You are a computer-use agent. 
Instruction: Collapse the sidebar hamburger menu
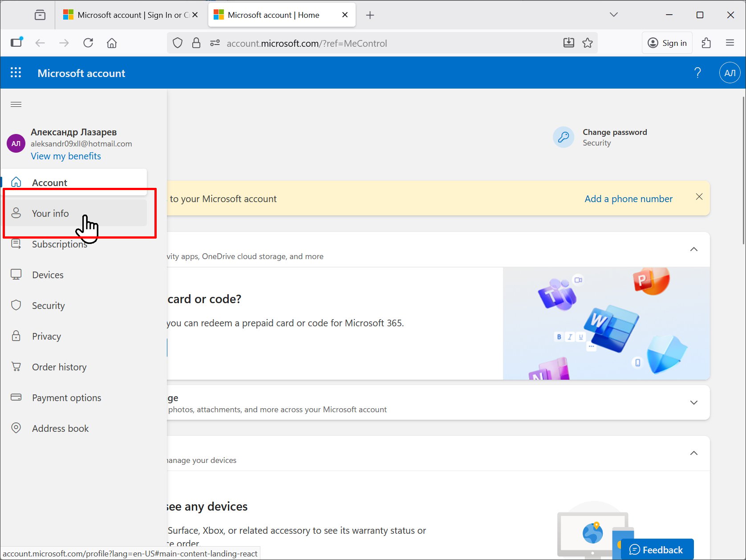click(x=16, y=105)
